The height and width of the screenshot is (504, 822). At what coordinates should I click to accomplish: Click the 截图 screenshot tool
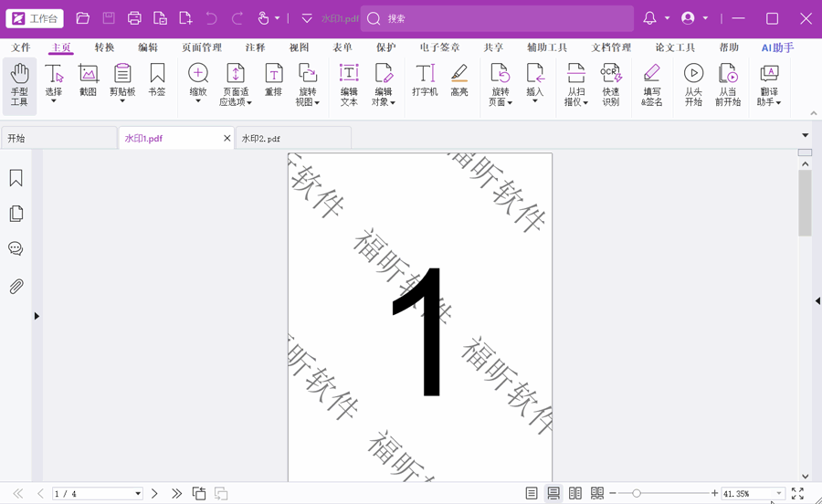[x=88, y=80]
